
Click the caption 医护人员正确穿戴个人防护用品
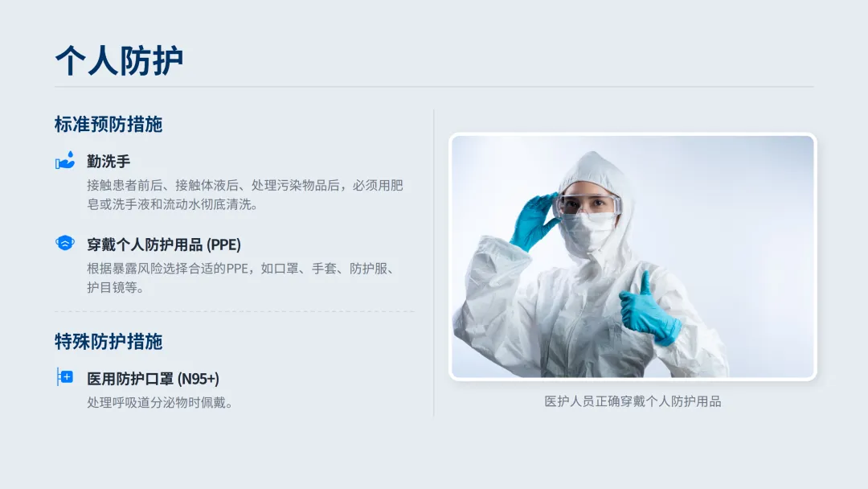633,401
